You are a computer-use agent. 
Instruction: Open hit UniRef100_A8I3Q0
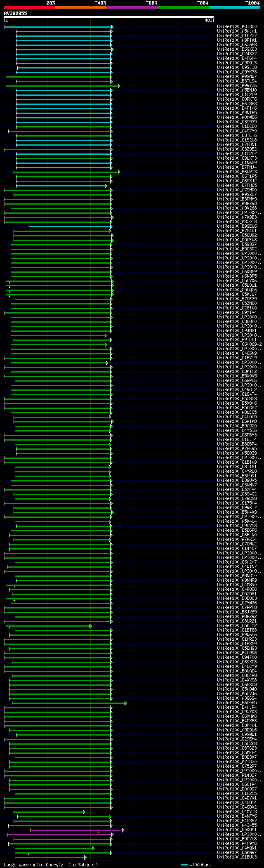coord(237,27)
